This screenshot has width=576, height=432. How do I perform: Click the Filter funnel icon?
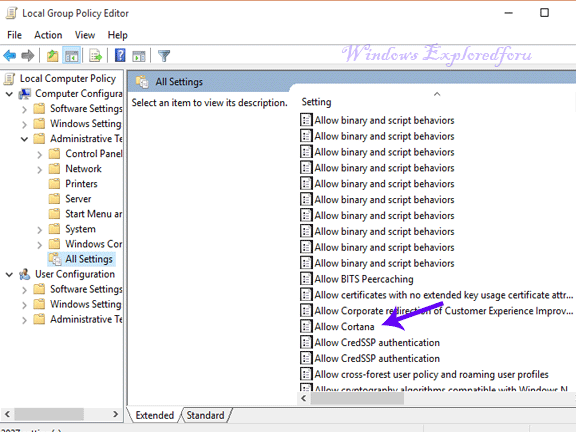164,56
